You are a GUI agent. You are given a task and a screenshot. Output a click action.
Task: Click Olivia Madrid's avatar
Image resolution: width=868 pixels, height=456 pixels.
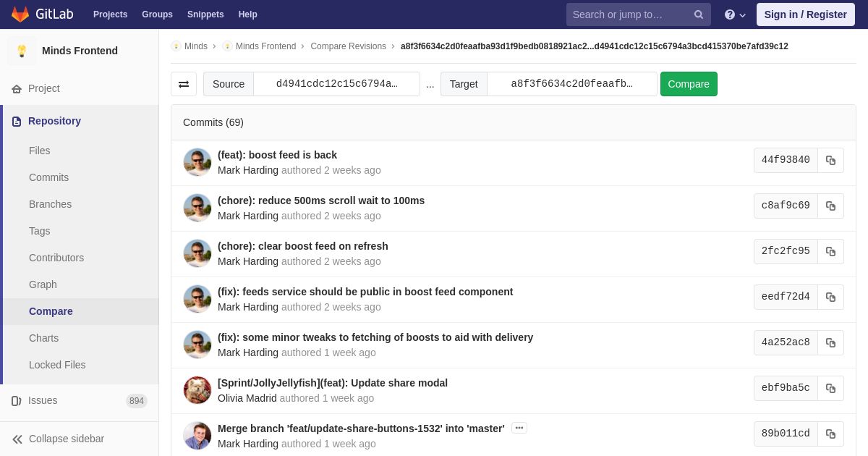(197, 390)
